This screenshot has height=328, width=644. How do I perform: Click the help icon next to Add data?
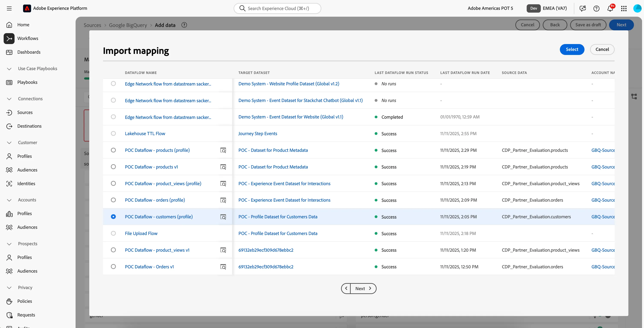pyautogui.click(x=184, y=25)
